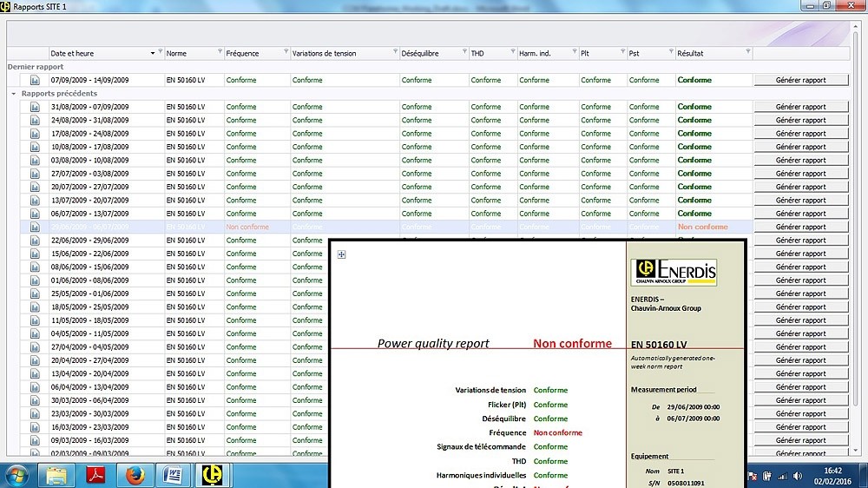Open Pst column filter
Screen dimensions: 868x488
point(671,51)
